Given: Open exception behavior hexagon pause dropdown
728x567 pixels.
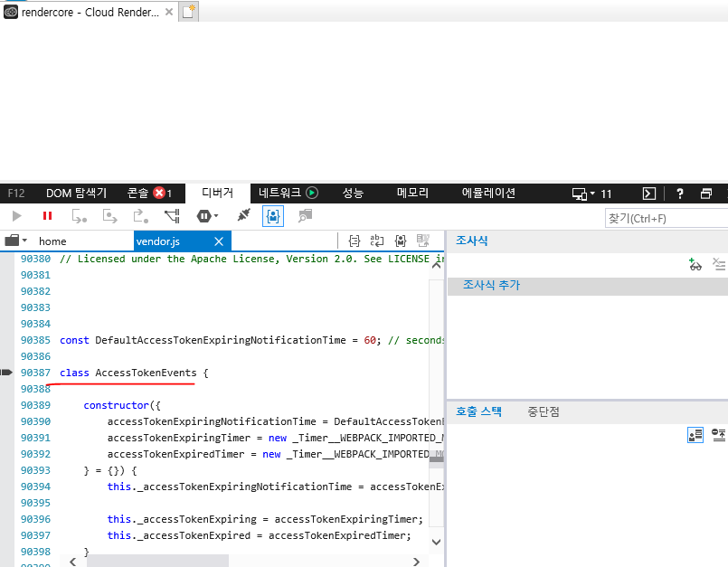Looking at the screenshot, I should [x=207, y=216].
